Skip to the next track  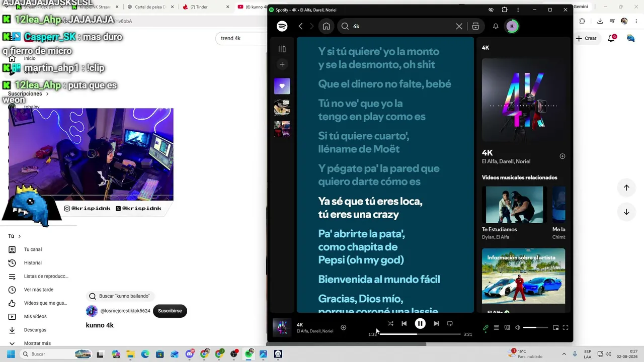(436, 324)
